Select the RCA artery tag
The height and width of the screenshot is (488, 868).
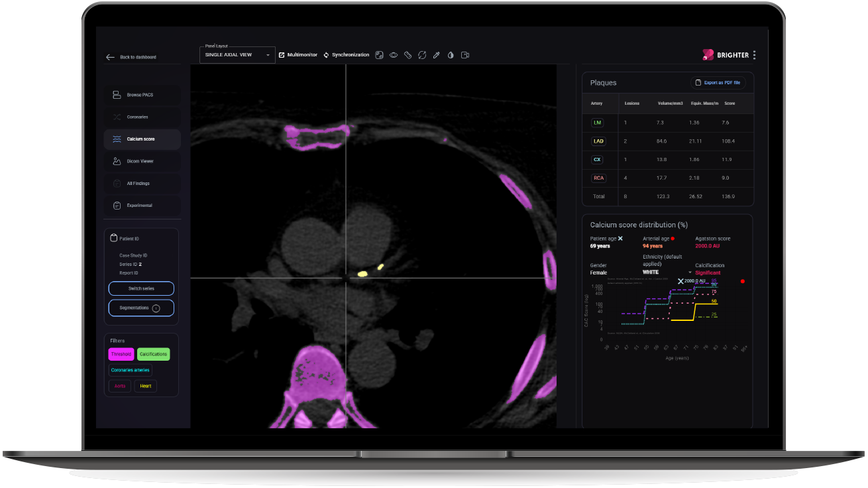point(598,178)
